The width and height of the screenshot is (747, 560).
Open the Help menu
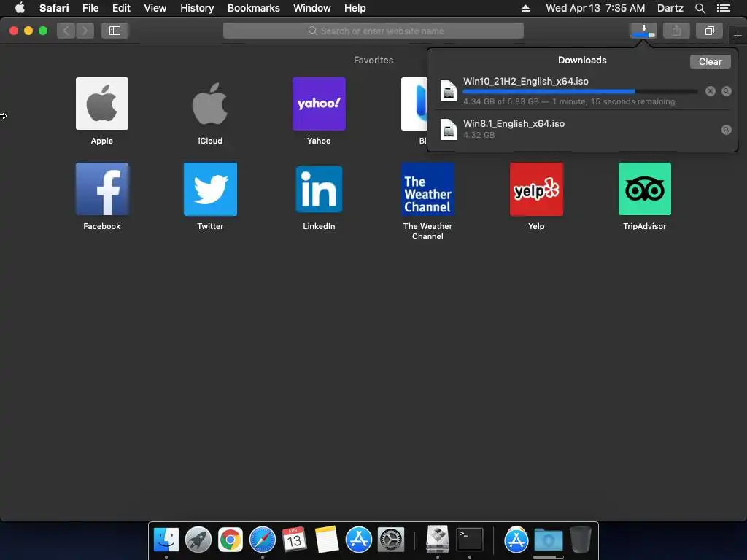[x=355, y=8]
